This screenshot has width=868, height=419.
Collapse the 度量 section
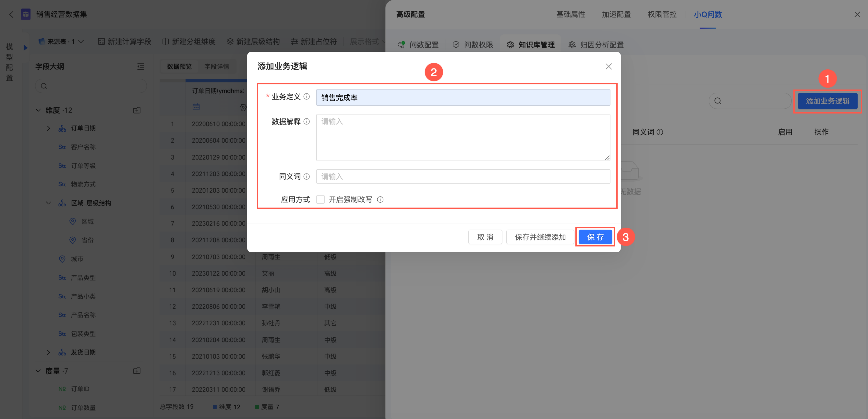(38, 371)
